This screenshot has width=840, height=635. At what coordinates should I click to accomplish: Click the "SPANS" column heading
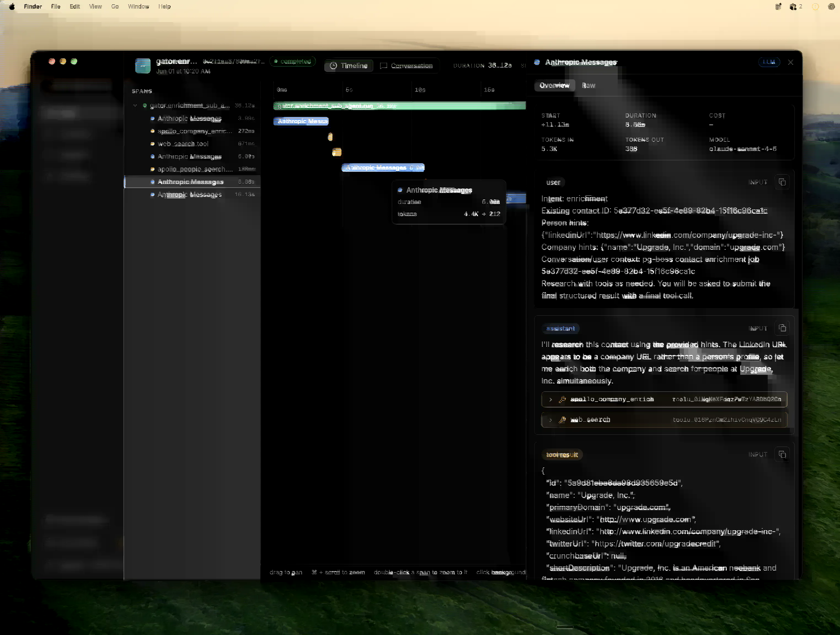pos(142,91)
